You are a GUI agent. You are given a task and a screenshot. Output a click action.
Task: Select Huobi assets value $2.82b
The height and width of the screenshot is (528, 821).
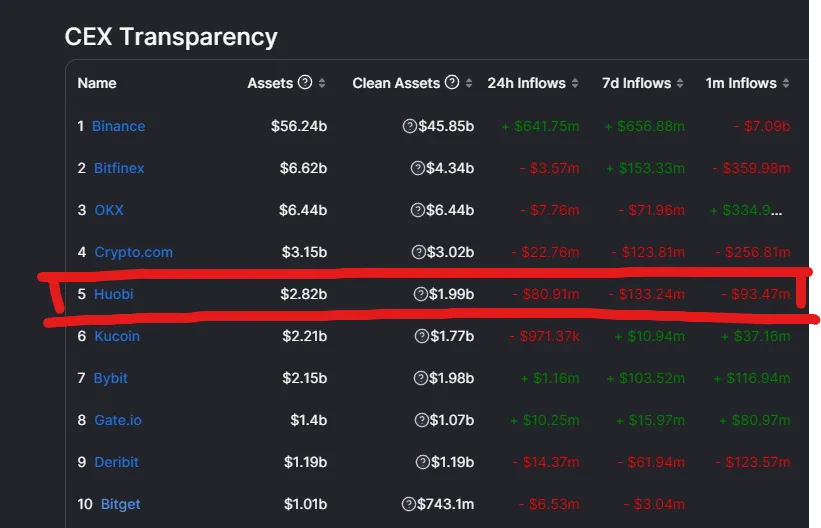304,294
